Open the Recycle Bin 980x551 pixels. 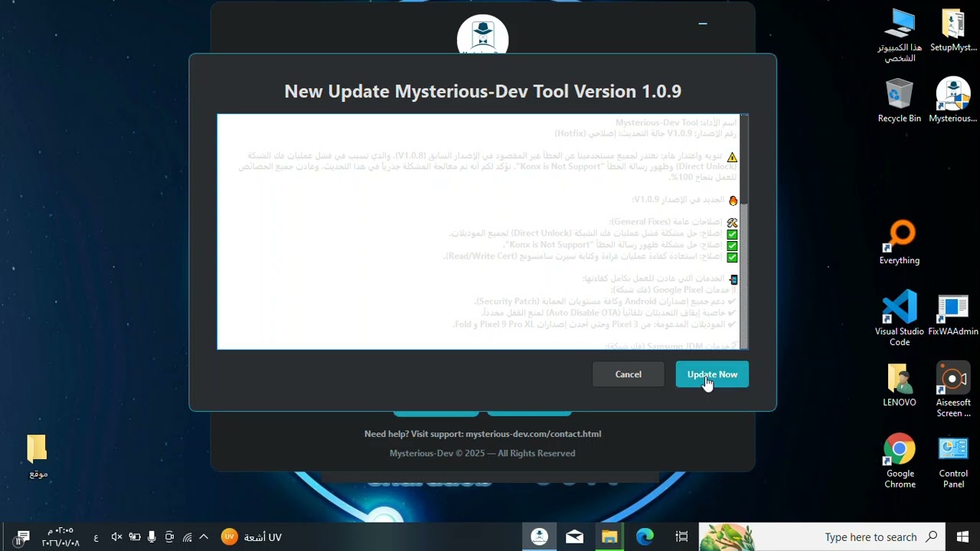pos(900,100)
